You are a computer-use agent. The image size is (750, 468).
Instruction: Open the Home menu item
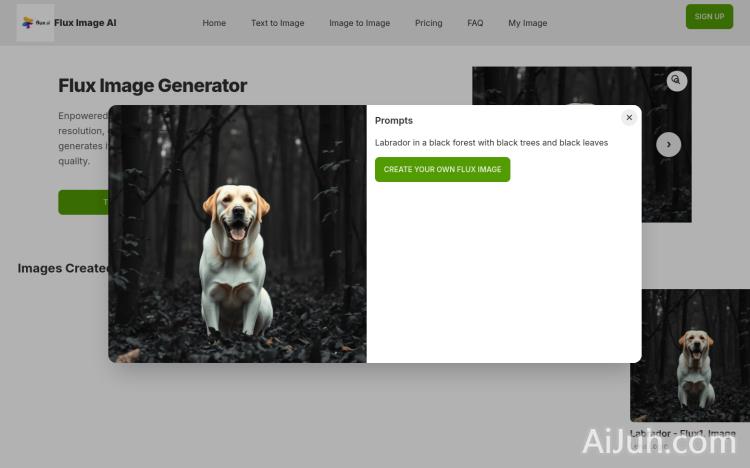coord(214,23)
